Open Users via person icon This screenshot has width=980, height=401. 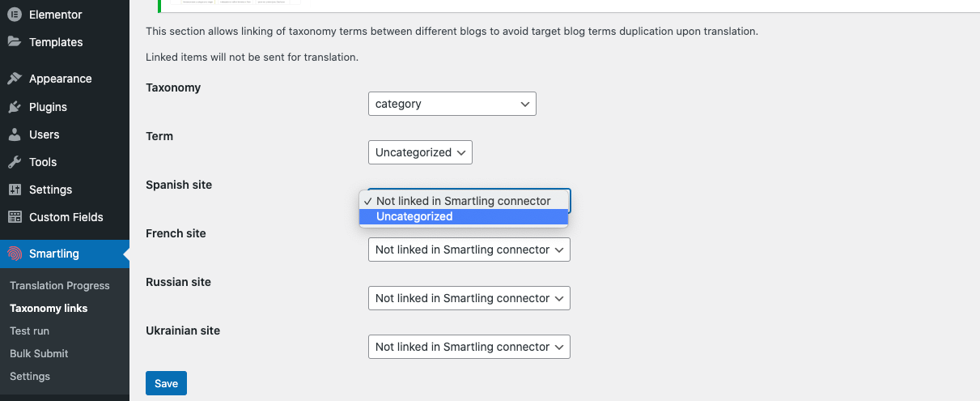pyautogui.click(x=15, y=134)
